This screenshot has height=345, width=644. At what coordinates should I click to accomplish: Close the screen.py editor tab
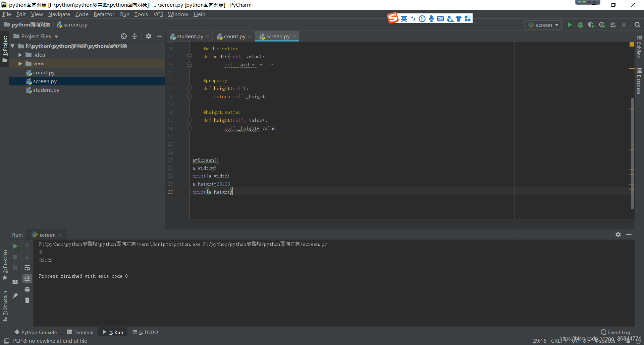(294, 37)
